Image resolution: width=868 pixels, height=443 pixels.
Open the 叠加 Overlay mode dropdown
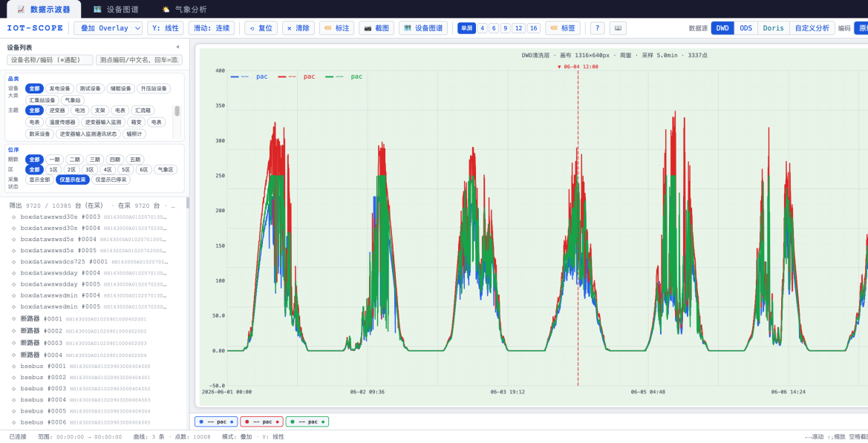pyautogui.click(x=108, y=28)
